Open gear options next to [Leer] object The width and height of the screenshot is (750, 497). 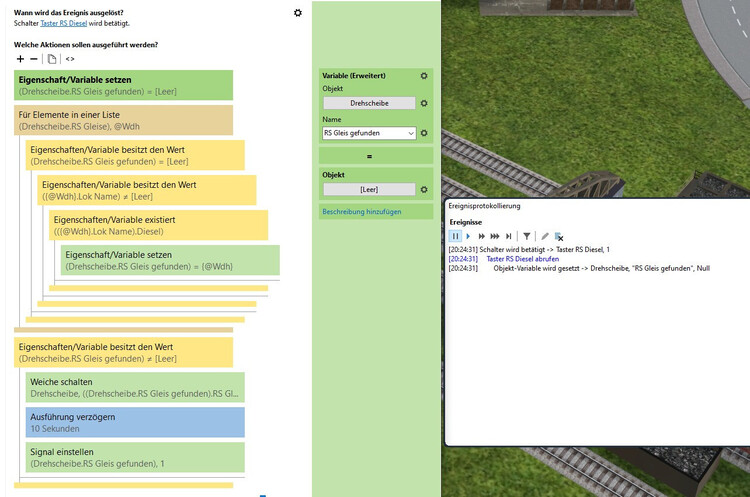424,190
